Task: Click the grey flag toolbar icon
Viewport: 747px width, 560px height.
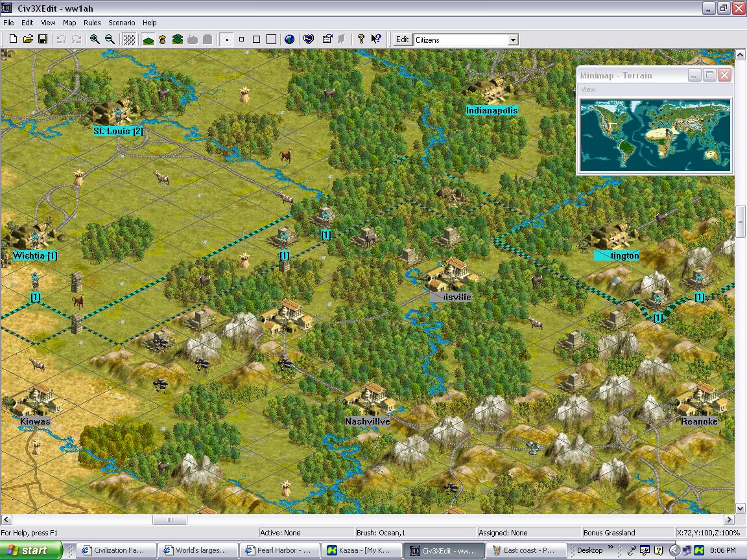Action: (x=342, y=40)
